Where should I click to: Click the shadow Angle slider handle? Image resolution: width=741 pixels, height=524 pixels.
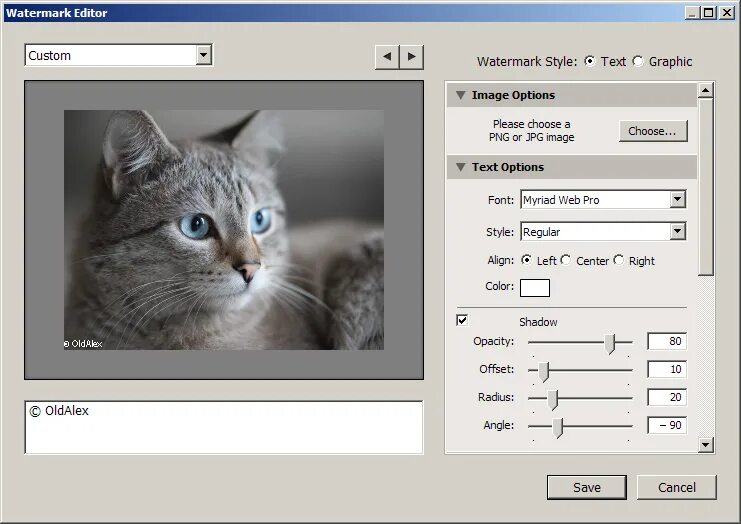click(558, 428)
